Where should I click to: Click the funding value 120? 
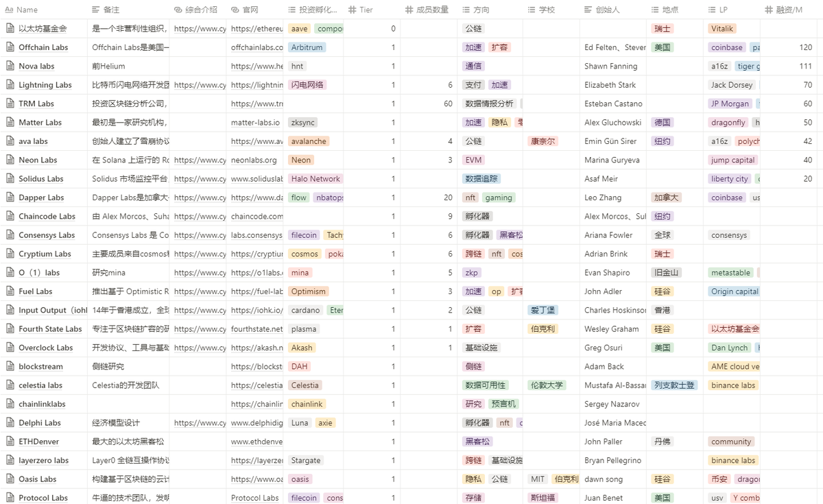point(806,47)
